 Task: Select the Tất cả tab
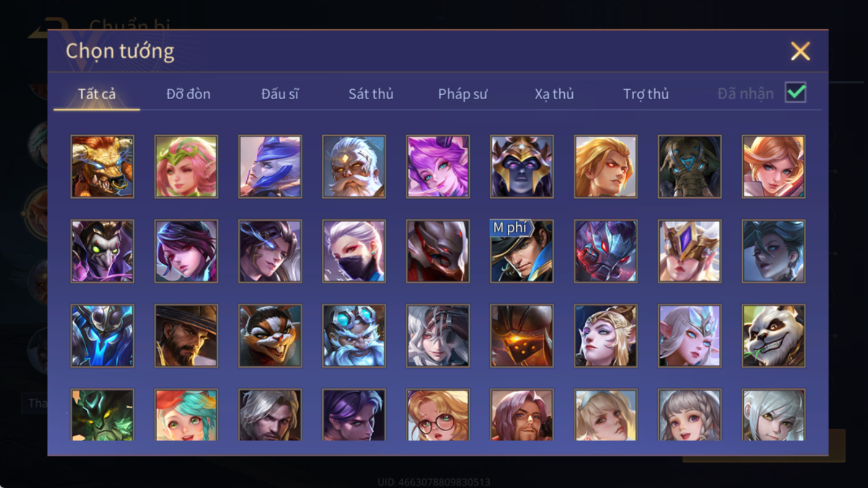97,94
